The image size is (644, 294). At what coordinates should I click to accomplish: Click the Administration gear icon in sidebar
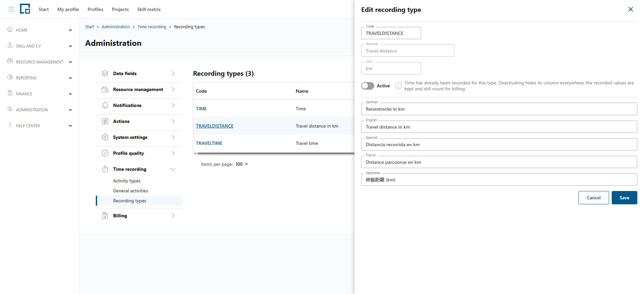pyautogui.click(x=10, y=109)
